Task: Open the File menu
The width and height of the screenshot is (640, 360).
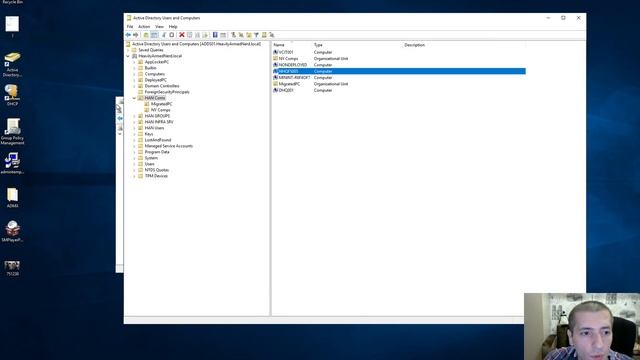Action: click(130, 27)
